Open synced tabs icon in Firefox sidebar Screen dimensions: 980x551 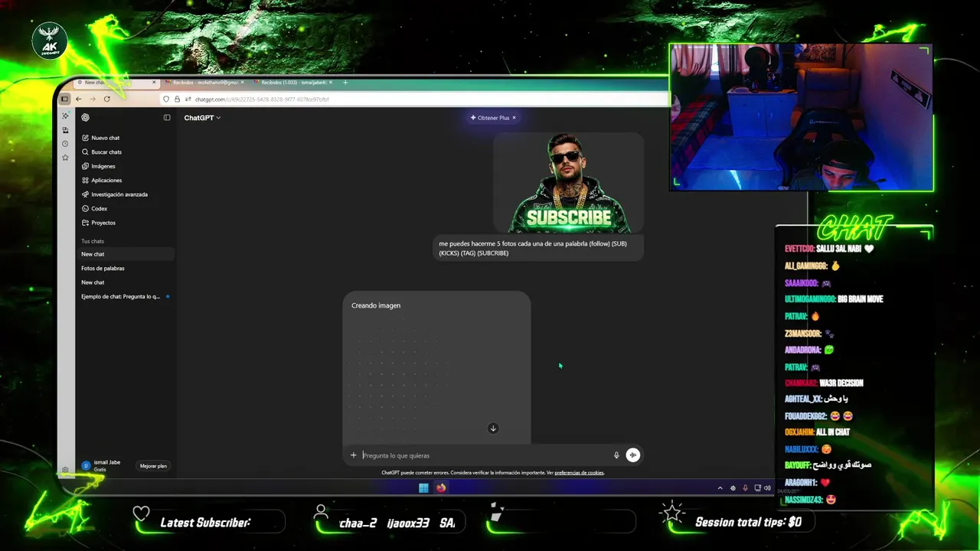(x=65, y=130)
